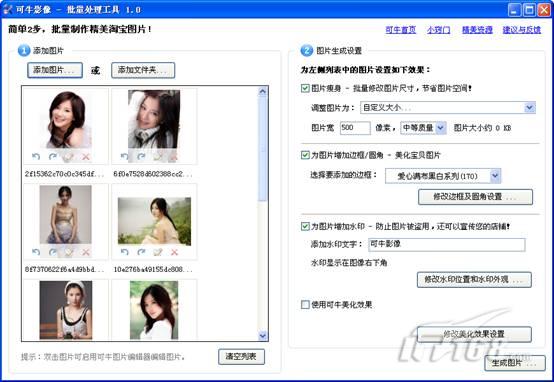The width and height of the screenshot is (554, 382).
Task: Click 添加文件夹 button
Action: coord(143,70)
